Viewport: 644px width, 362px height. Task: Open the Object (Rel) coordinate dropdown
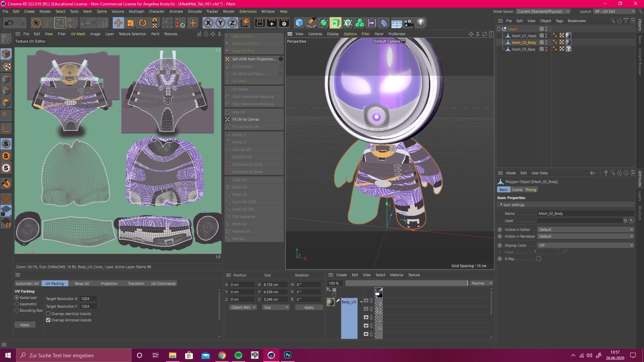point(243,307)
